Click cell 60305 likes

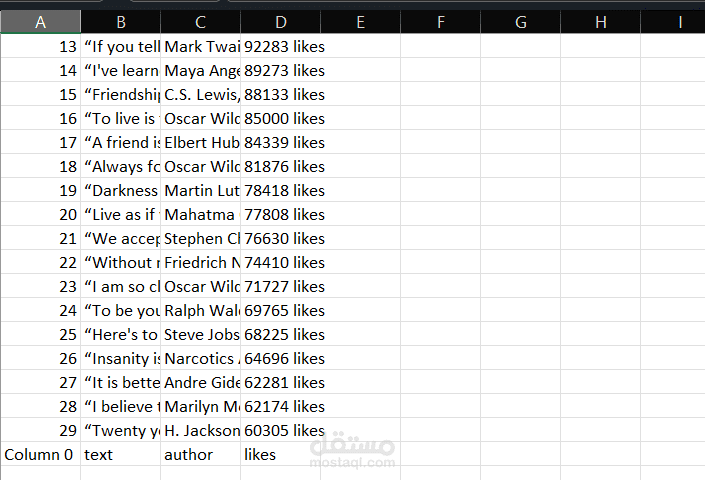[281, 430]
